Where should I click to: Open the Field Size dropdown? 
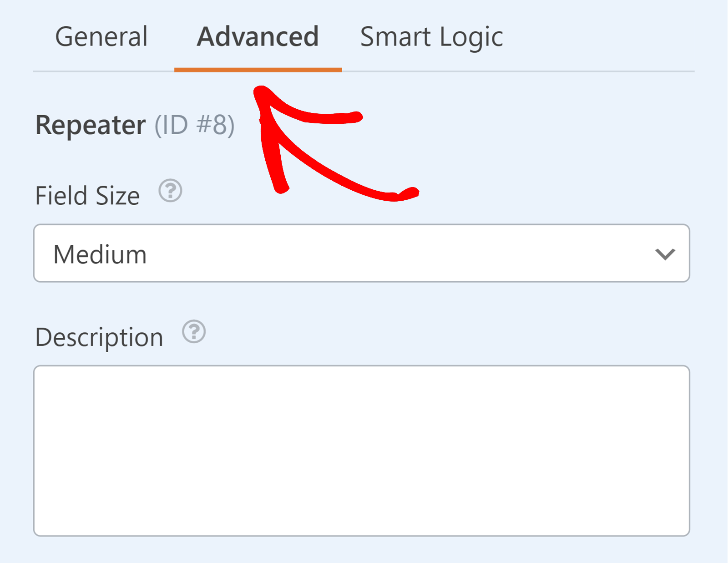click(x=361, y=254)
